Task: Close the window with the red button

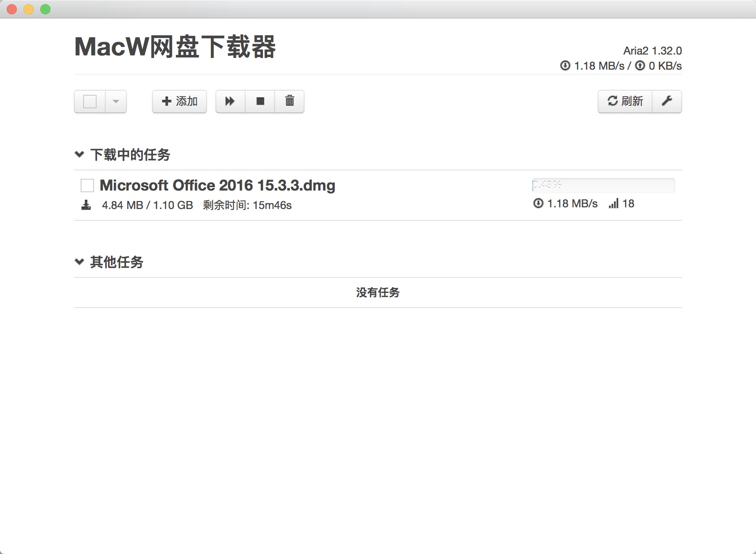Action: 12,9
